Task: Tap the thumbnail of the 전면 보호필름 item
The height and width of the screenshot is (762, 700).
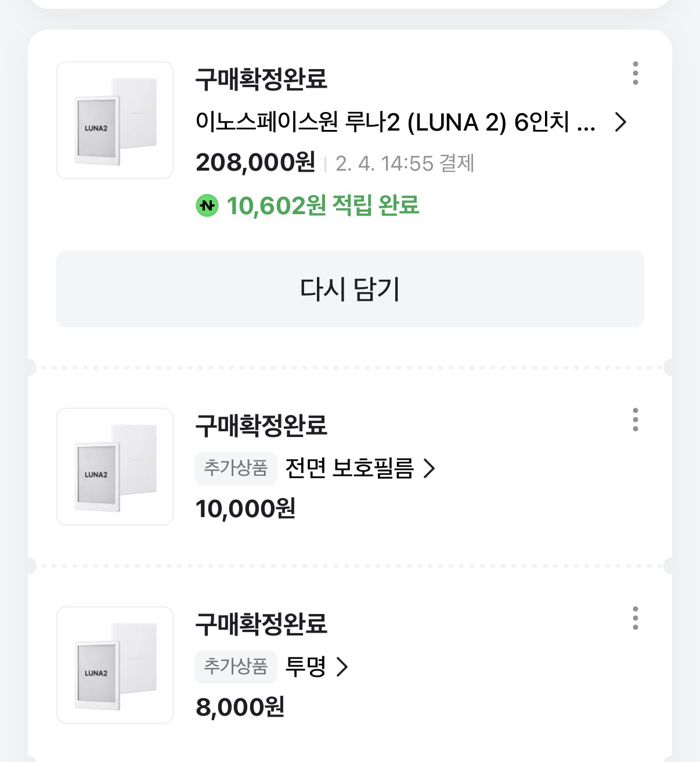Action: tap(115, 467)
